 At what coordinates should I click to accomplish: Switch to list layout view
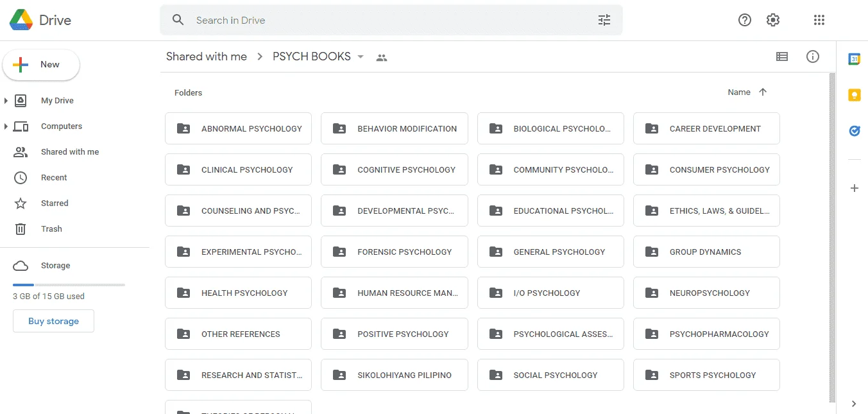[782, 56]
